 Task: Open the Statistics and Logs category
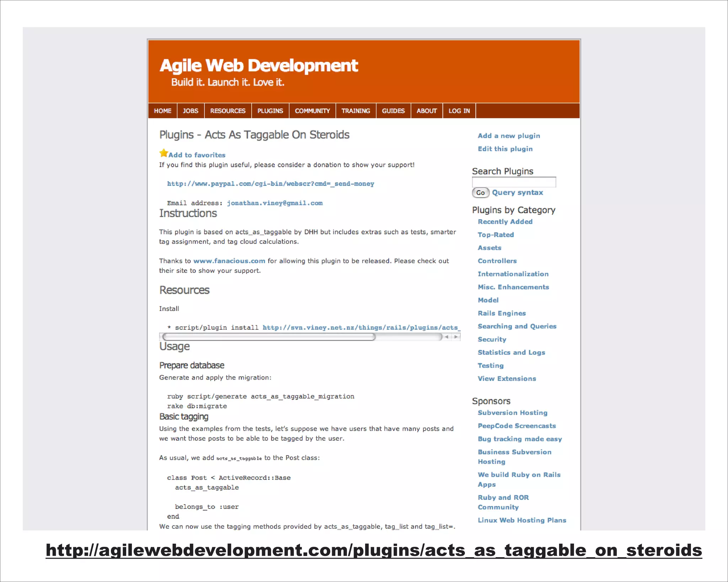point(511,352)
